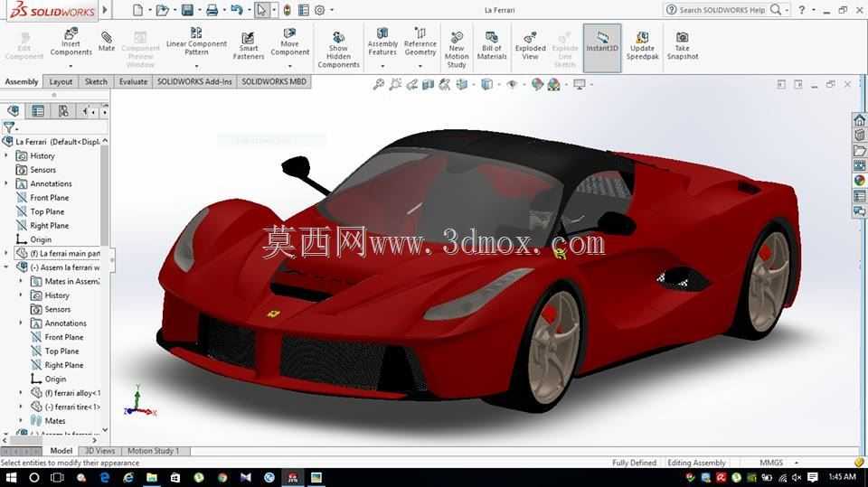Click Zoom to Fit magnifier icon
The height and width of the screenshot is (487, 868).
(x=379, y=84)
